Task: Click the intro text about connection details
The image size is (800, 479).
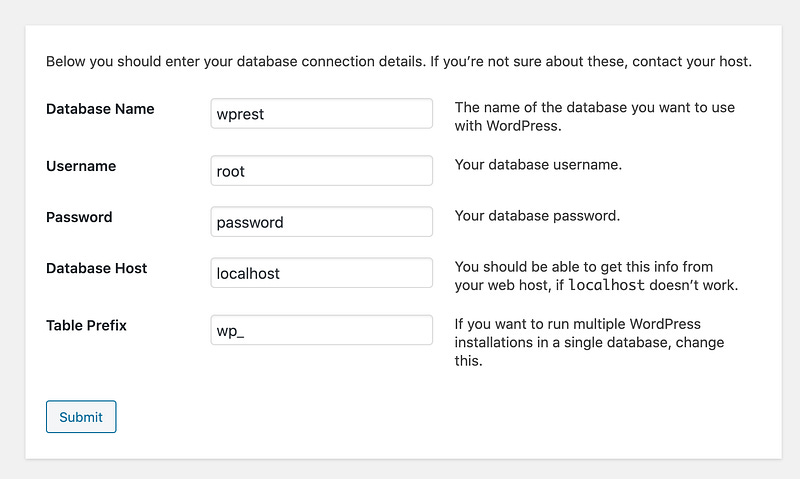Action: coord(398,62)
